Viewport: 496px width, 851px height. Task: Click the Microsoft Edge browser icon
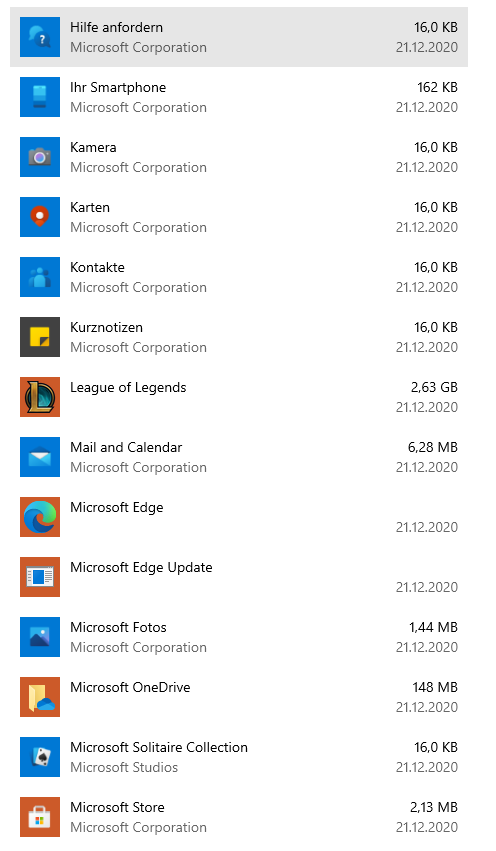click(x=40, y=517)
